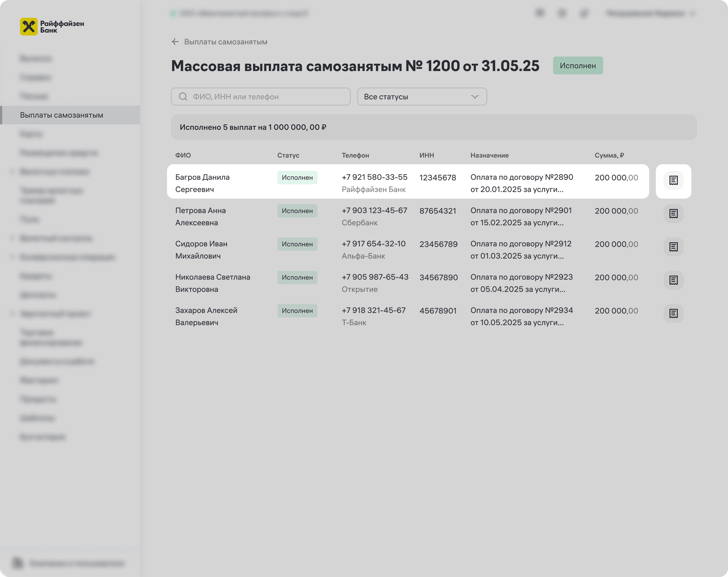Viewport: 728px width, 577px height.
Task: Open receipt icon for Сидоров Иван Михайлович
Action: (673, 247)
